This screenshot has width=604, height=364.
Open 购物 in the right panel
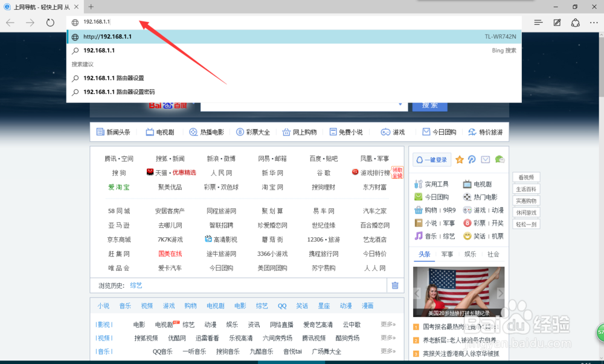[x=431, y=210]
